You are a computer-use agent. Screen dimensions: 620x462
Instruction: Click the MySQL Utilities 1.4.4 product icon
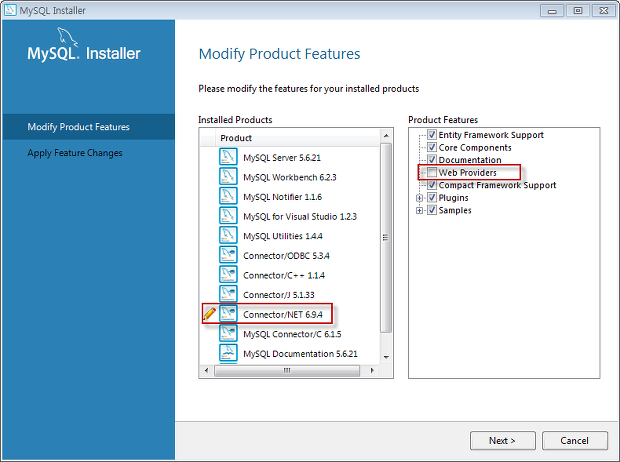(x=228, y=235)
